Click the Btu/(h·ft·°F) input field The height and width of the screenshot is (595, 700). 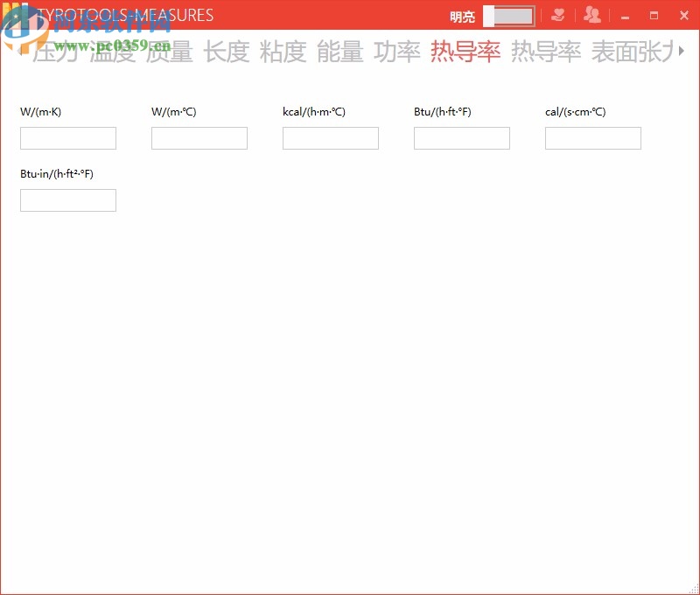(461, 137)
